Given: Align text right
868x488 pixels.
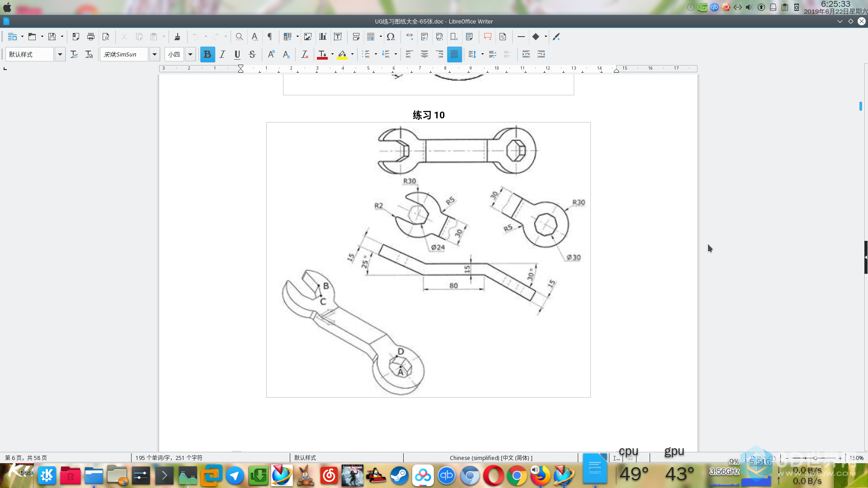Looking at the screenshot, I should tap(439, 54).
